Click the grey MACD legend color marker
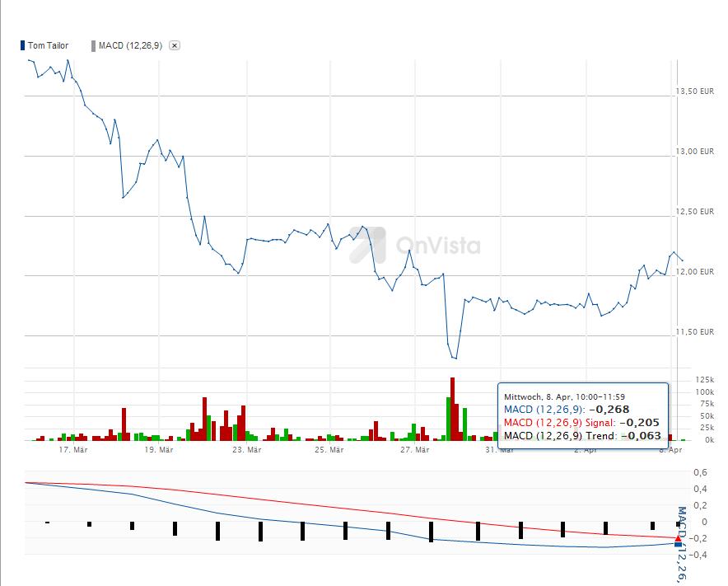The image size is (728, 586). pyautogui.click(x=93, y=46)
